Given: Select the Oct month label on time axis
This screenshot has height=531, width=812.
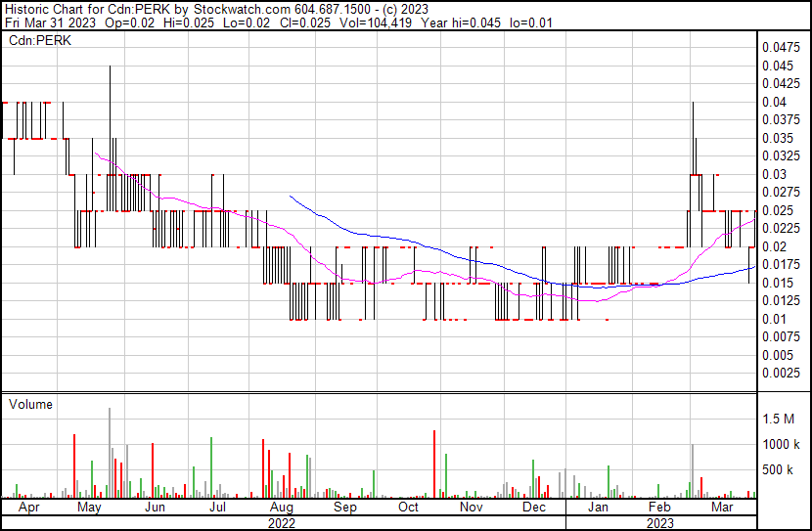Looking at the screenshot, I should pyautogui.click(x=408, y=509).
